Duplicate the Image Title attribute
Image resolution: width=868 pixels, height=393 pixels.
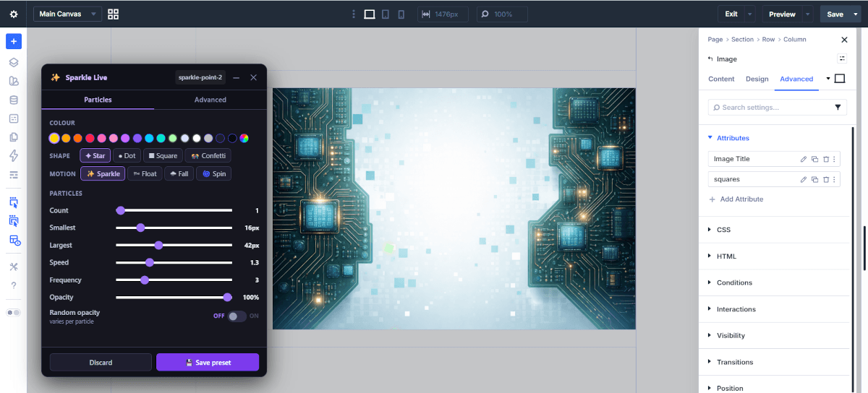(x=814, y=159)
